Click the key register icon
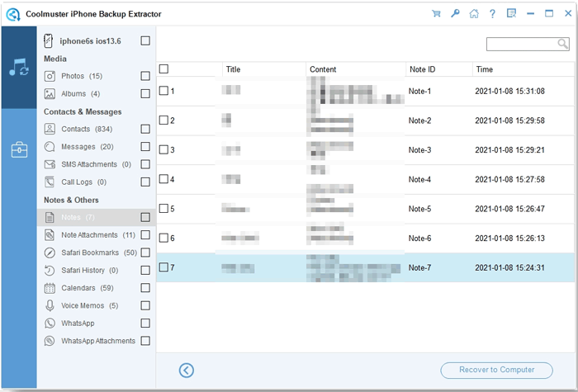Viewport: 578px width, 392px height. coord(455,14)
